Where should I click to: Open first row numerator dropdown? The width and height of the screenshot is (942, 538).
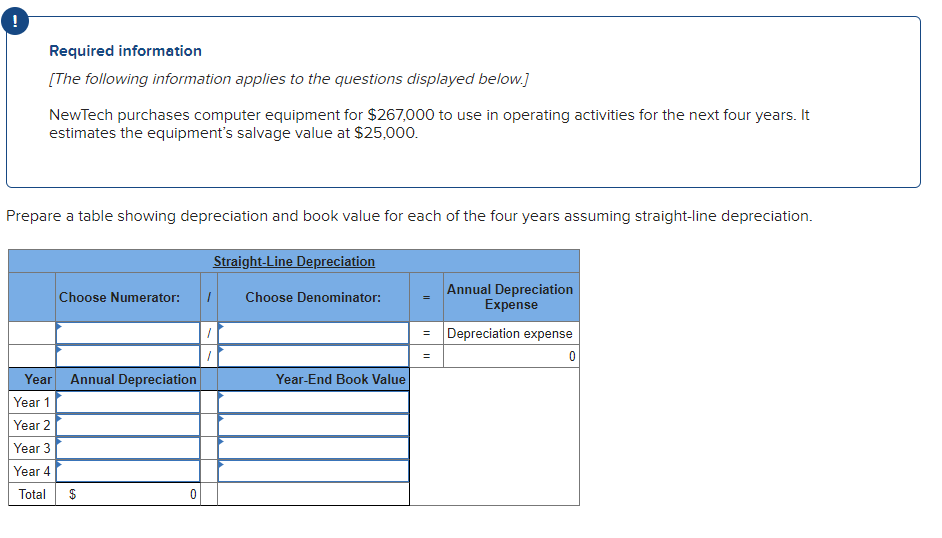point(128,333)
